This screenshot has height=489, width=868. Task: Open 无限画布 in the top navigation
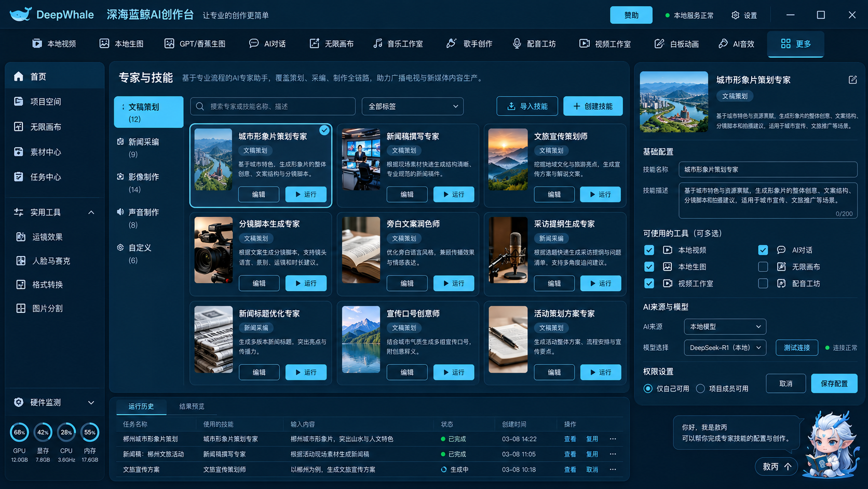[x=331, y=44]
